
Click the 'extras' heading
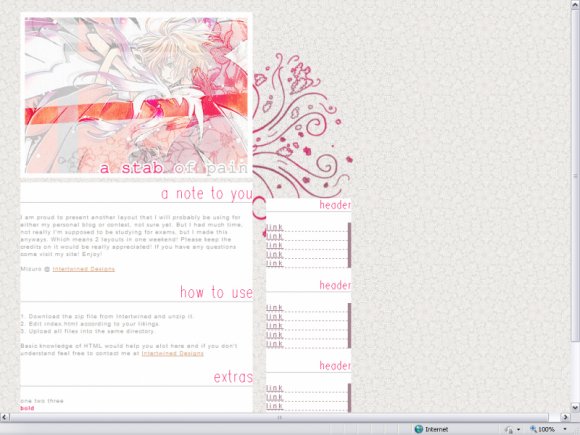pos(233,377)
